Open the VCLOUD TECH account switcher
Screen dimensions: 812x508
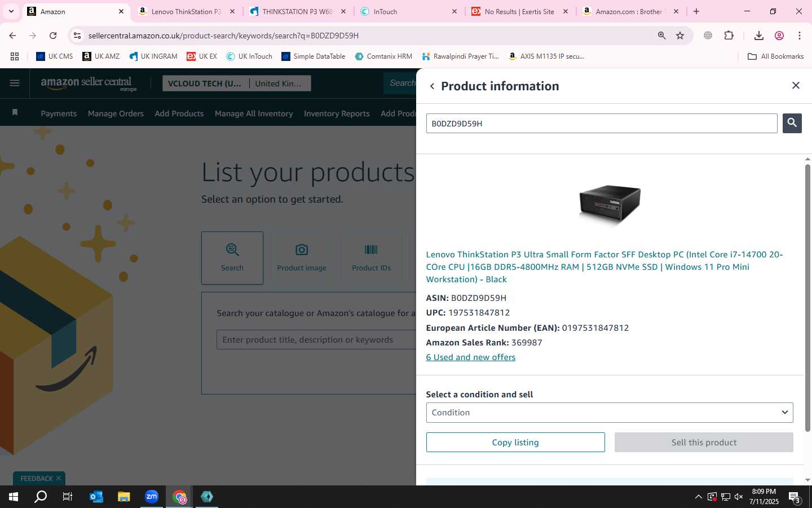coord(206,84)
